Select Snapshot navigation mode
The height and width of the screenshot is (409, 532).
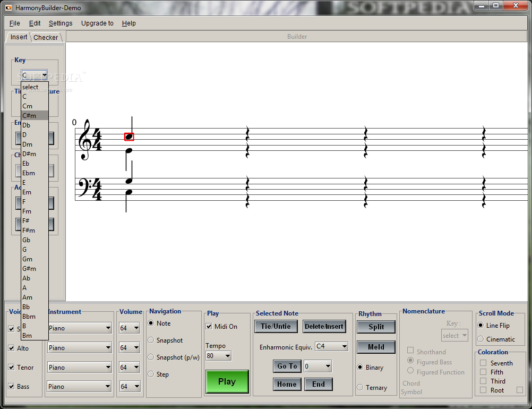(x=151, y=340)
